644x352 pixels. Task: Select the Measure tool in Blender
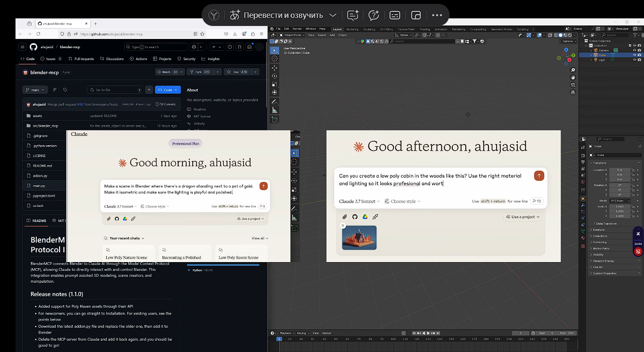(275, 110)
